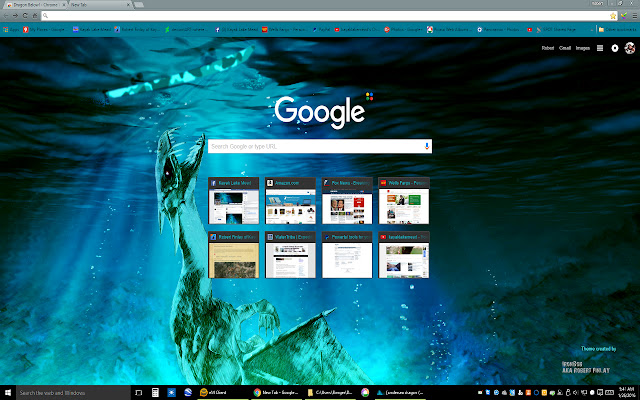
Task: Click the Robert link at top right
Action: pyautogui.click(x=548, y=48)
